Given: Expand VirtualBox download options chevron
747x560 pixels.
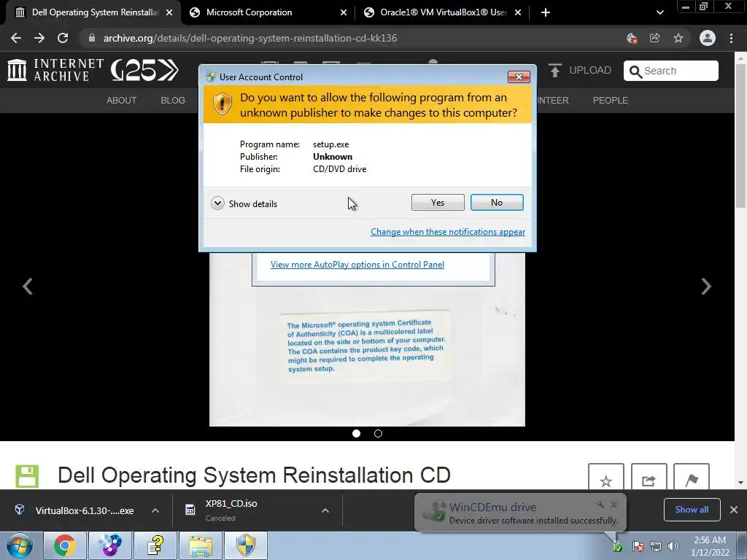Looking at the screenshot, I should click(155, 510).
